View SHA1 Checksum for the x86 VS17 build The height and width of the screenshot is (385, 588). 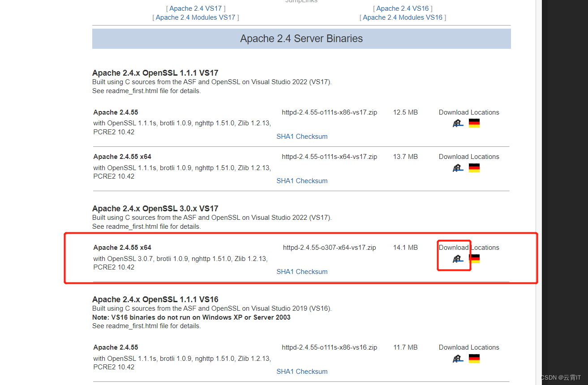(x=302, y=136)
